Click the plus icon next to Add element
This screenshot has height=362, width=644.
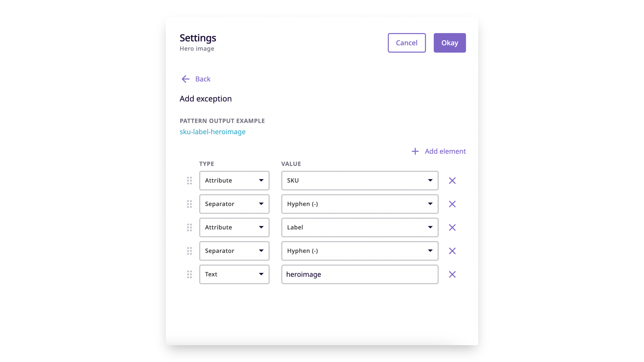point(415,151)
